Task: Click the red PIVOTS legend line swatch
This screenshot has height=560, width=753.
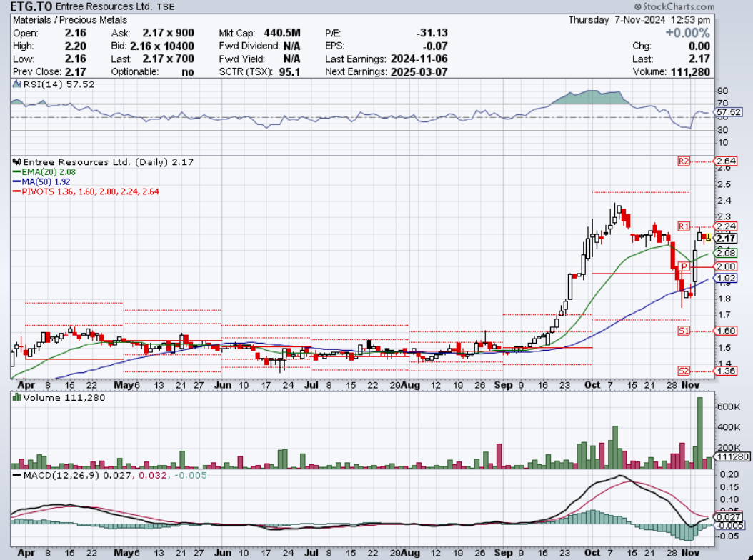Action: tap(16, 191)
